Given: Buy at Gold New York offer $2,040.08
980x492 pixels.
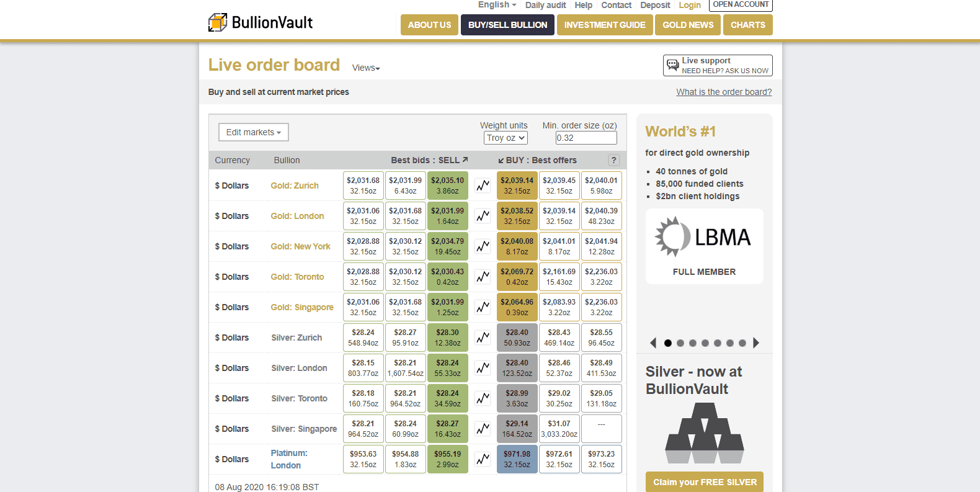Looking at the screenshot, I should coord(517,246).
